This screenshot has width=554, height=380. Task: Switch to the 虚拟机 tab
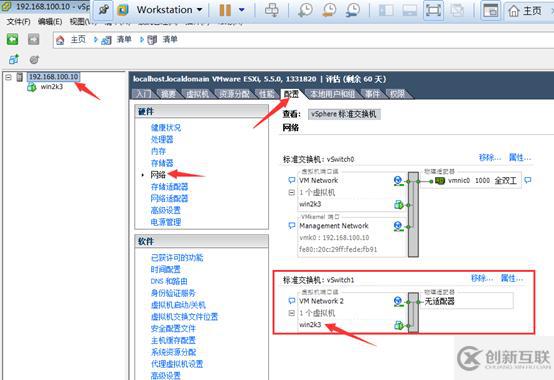pos(197,94)
